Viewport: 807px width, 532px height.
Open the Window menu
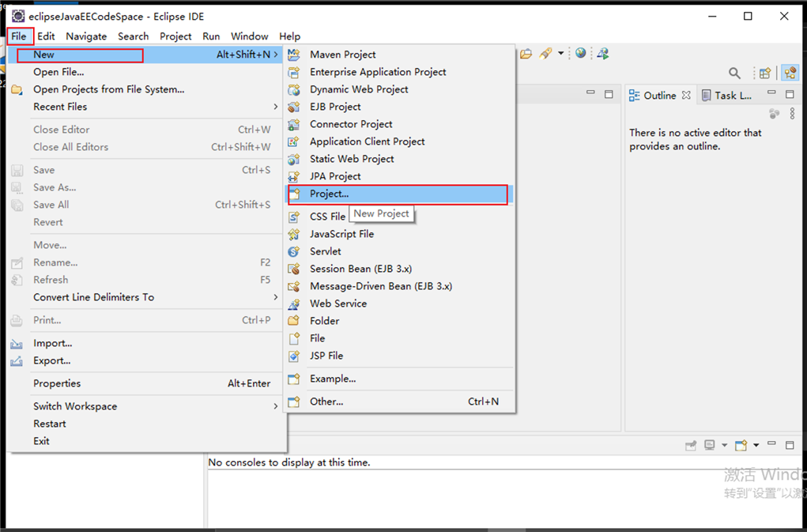[x=250, y=36]
